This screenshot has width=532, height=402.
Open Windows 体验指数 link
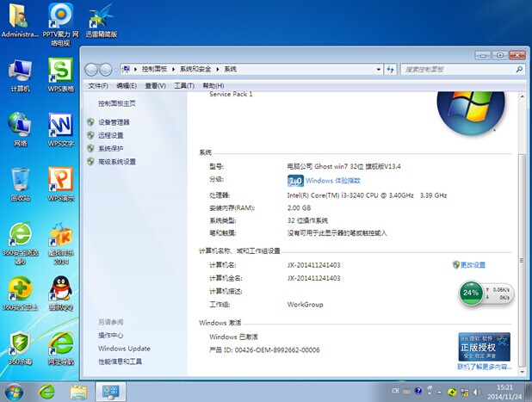tap(333, 181)
